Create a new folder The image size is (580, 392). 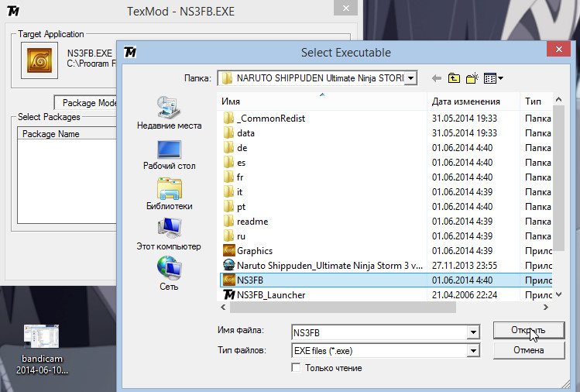[472, 78]
